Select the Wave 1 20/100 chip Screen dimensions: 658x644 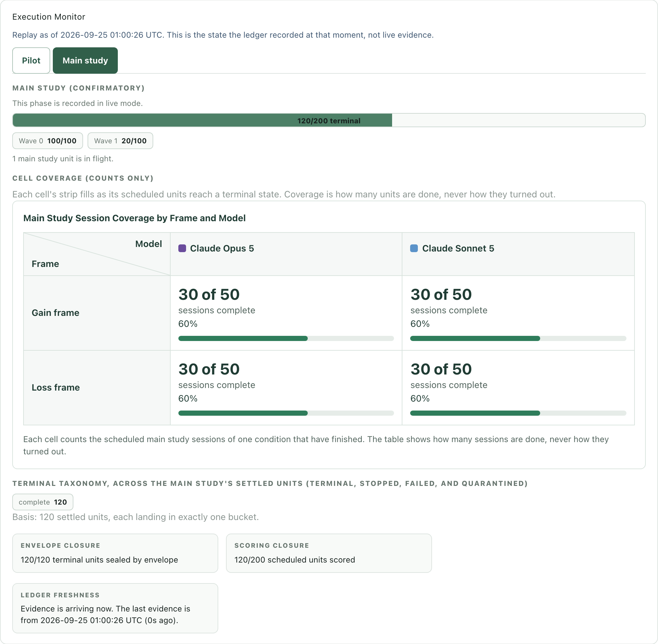[120, 141]
